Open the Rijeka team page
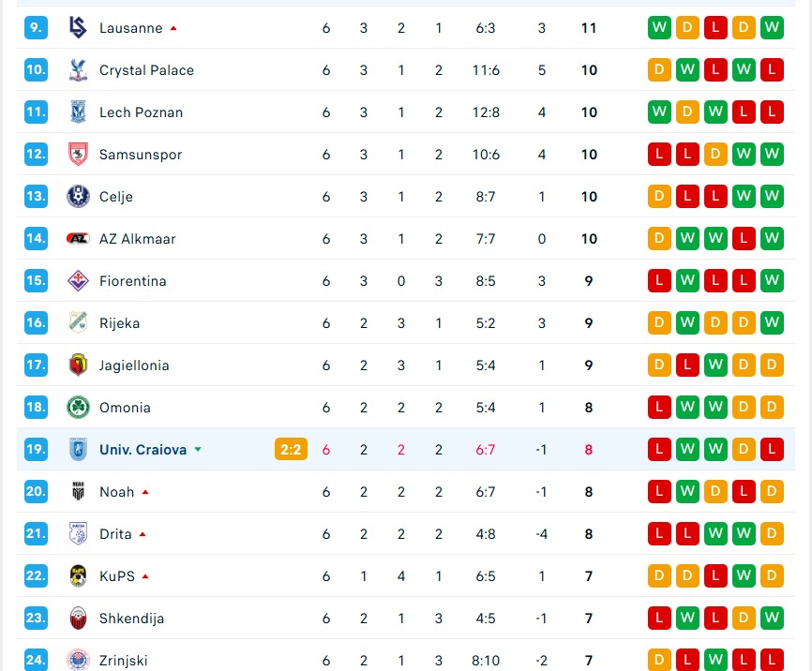The width and height of the screenshot is (812, 671). (x=119, y=323)
